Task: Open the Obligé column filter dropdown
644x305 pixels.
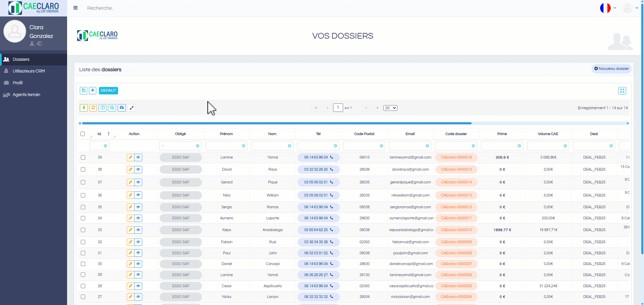Action: 180,145
